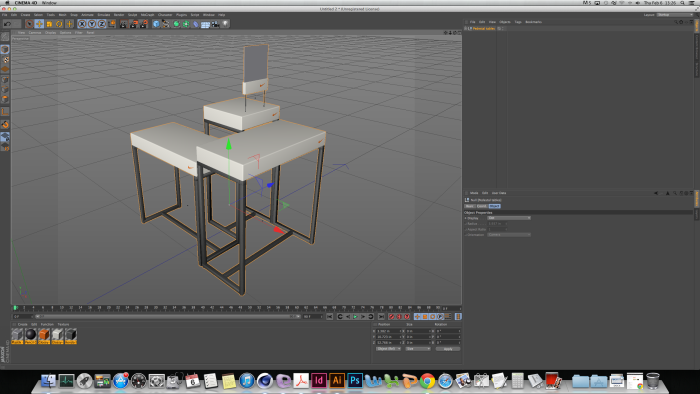Toggle the X axis lock

click(x=82, y=24)
